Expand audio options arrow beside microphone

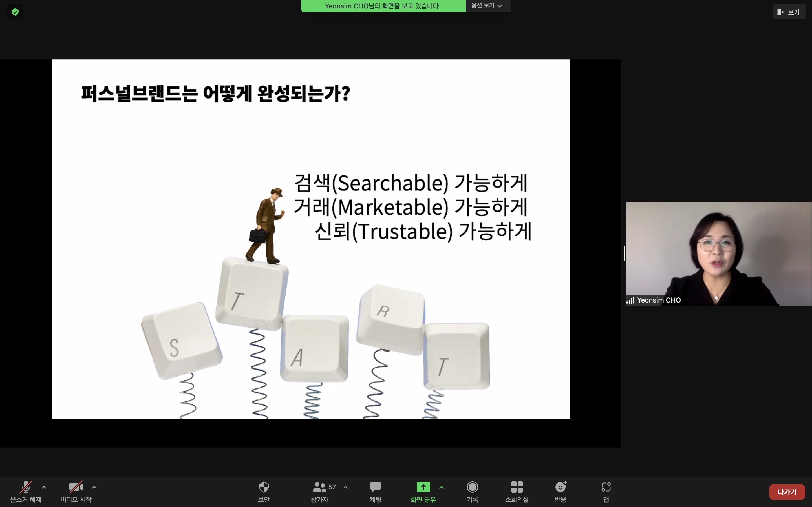point(44,487)
